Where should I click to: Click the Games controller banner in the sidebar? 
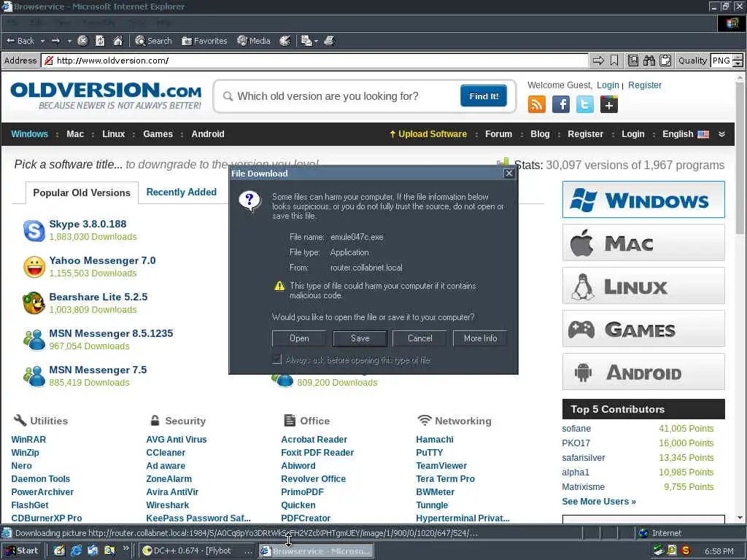click(x=643, y=329)
